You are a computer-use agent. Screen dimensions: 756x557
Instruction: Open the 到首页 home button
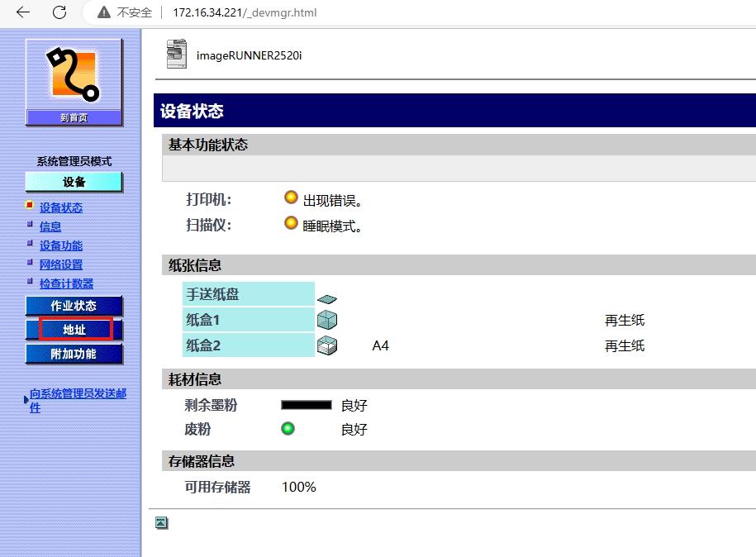coord(74,117)
